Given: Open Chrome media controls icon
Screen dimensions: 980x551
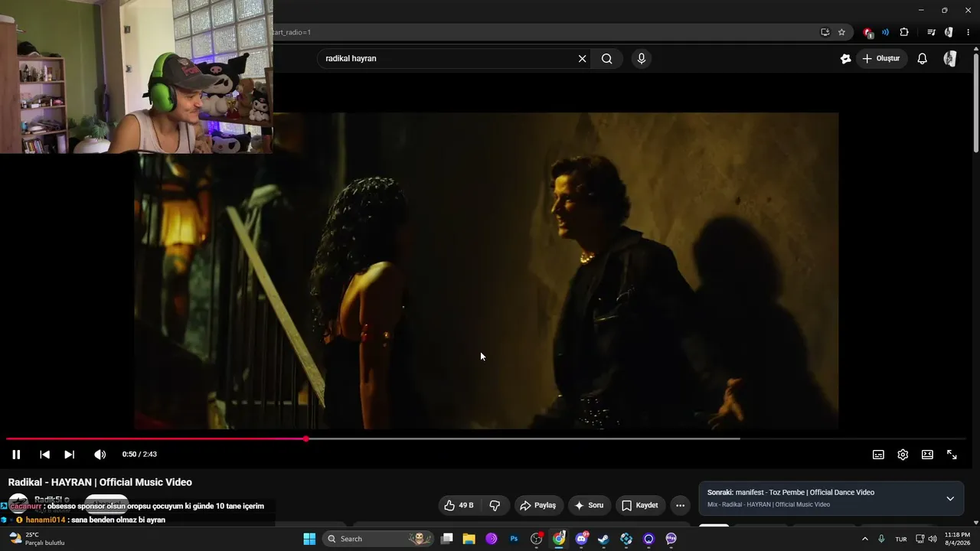Looking at the screenshot, I should (x=931, y=32).
